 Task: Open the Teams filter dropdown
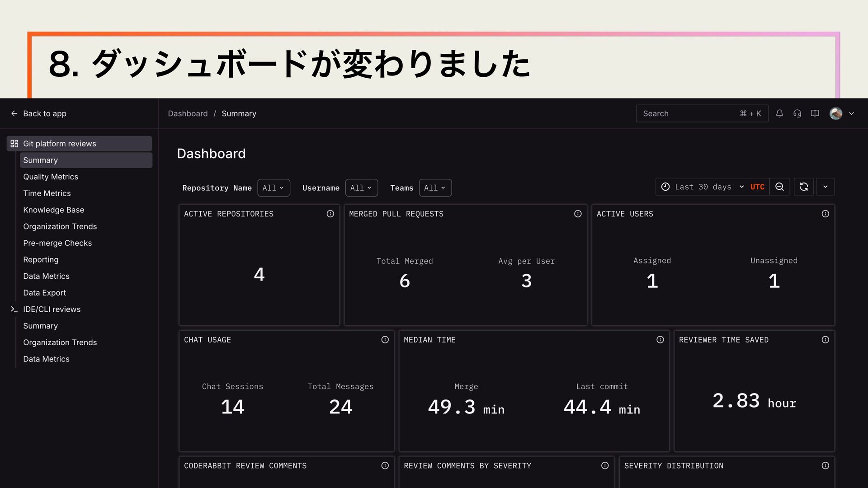pos(435,188)
